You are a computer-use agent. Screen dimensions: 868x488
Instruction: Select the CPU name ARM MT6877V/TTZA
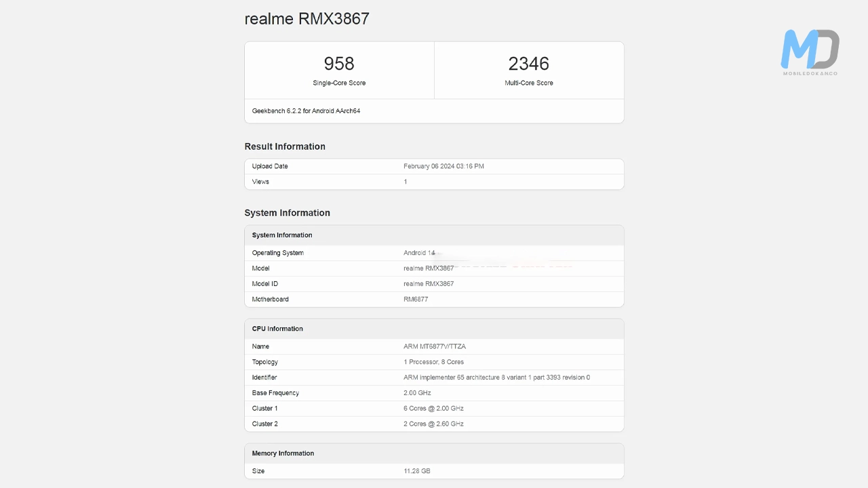(434, 346)
